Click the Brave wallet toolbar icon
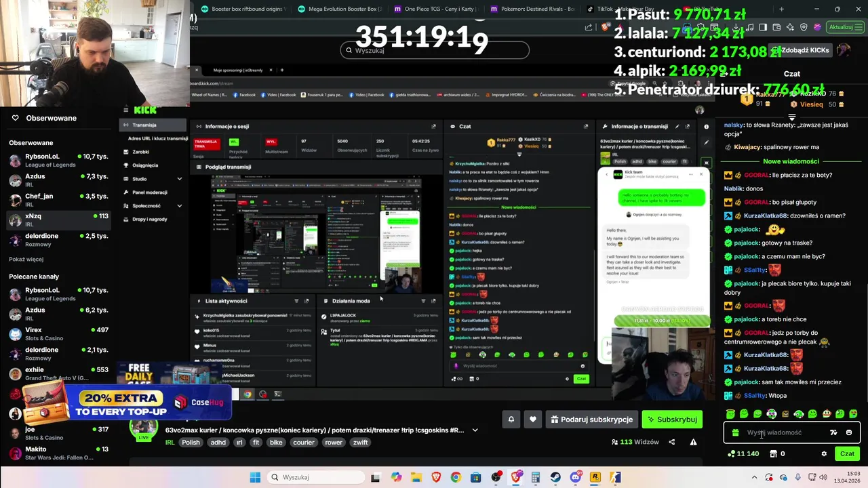The image size is (868, 488). [x=776, y=27]
